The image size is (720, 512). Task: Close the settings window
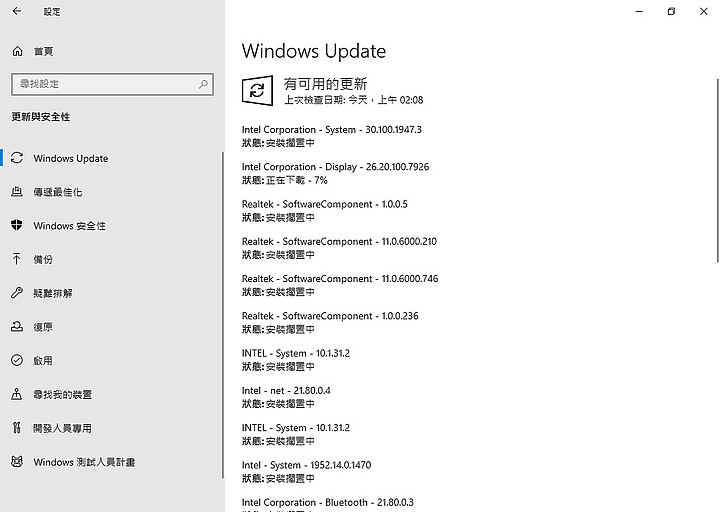[x=703, y=11]
